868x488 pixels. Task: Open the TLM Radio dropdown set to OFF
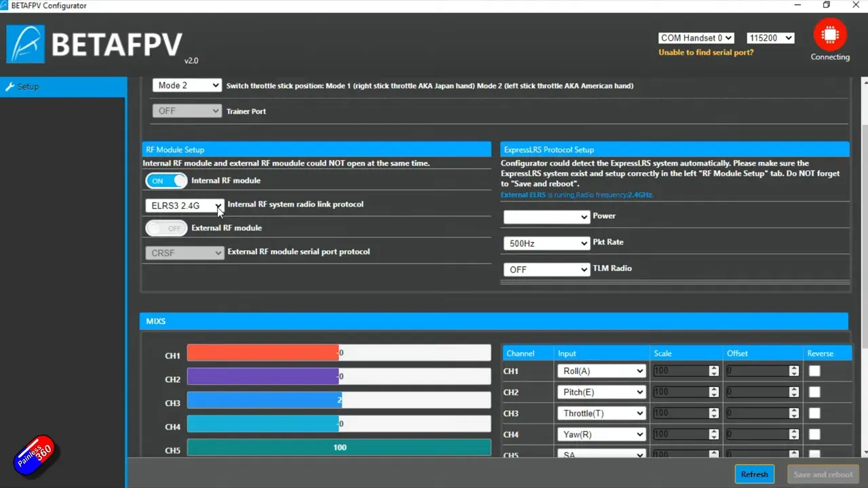(x=546, y=269)
